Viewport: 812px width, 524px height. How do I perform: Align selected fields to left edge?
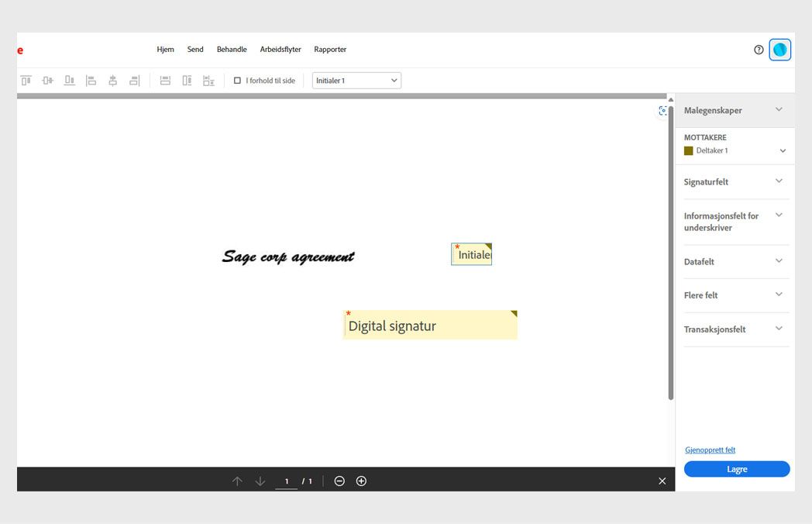pyautogui.click(x=91, y=81)
